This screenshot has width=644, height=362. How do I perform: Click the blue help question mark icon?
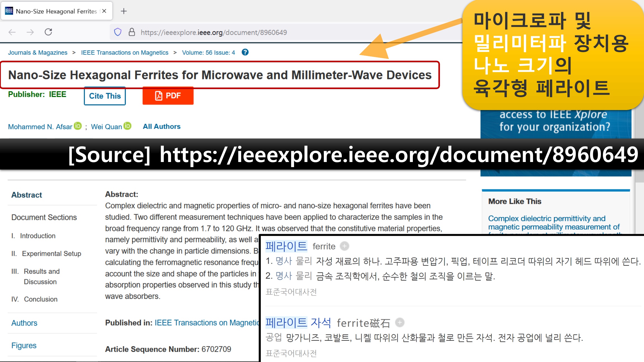click(x=245, y=52)
